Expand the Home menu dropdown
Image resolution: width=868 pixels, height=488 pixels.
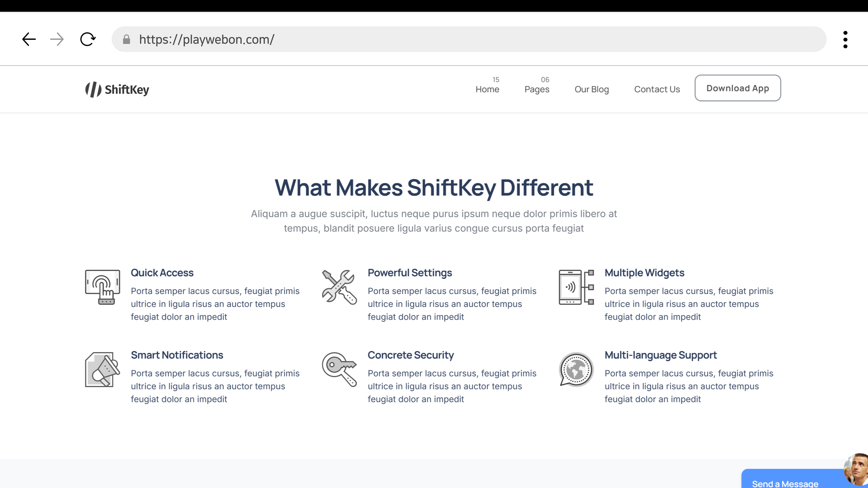[487, 89]
